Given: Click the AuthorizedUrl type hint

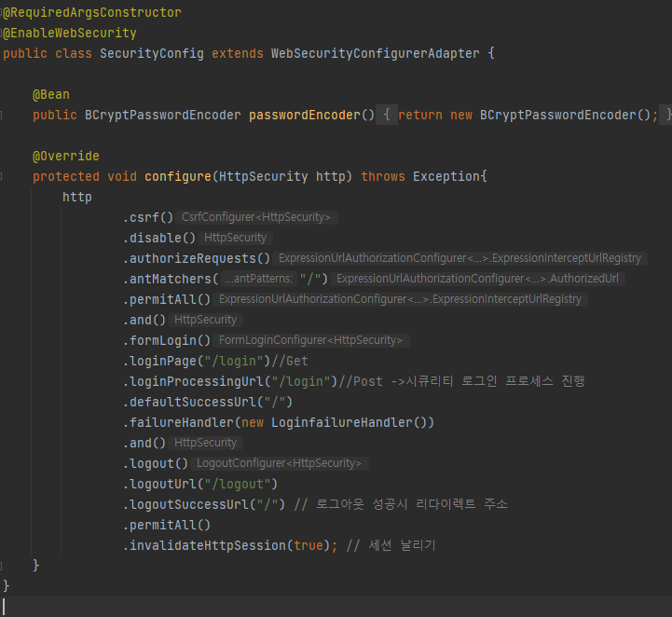Looking at the screenshot, I should click(477, 279).
